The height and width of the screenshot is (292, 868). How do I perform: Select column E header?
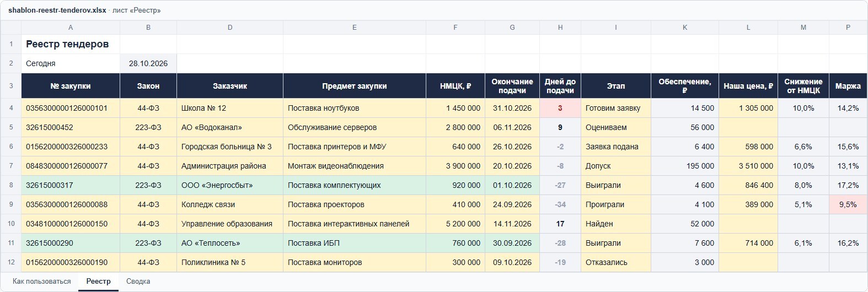tap(355, 28)
